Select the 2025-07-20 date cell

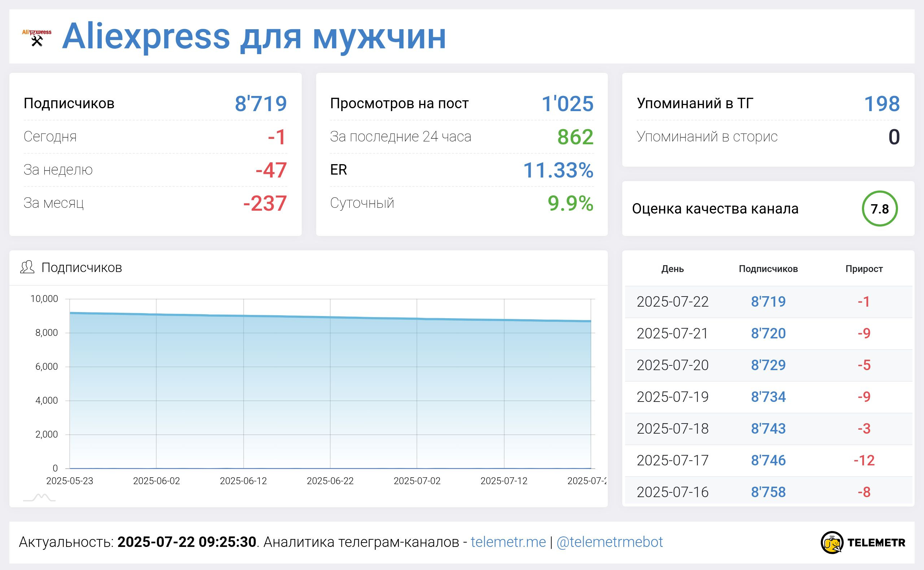point(672,365)
